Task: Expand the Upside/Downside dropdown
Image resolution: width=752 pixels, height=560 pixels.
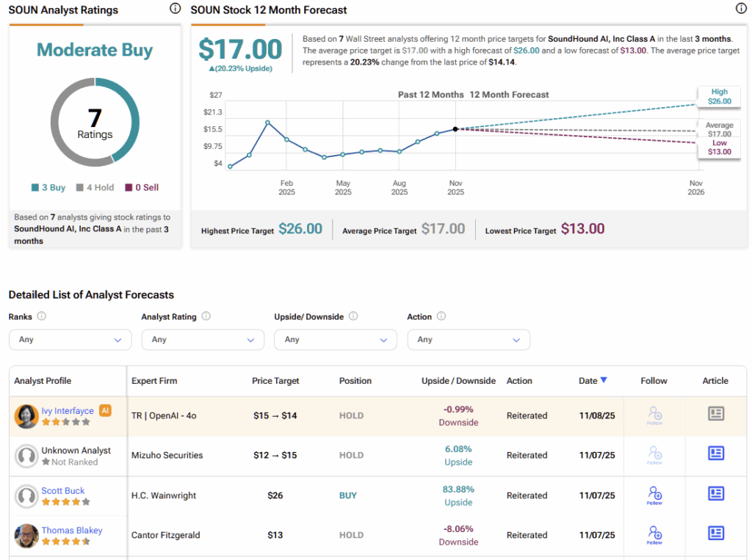Action: click(x=335, y=340)
